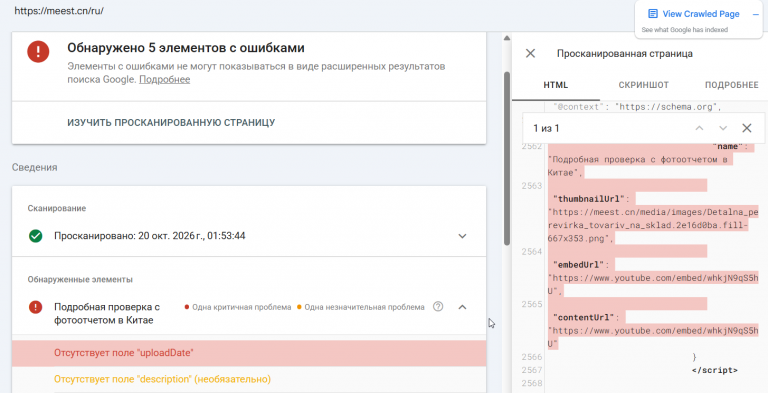This screenshot has height=393, width=768.
Task: Click the https://meest.cn/ru/ URL at top
Action: [x=59, y=11]
